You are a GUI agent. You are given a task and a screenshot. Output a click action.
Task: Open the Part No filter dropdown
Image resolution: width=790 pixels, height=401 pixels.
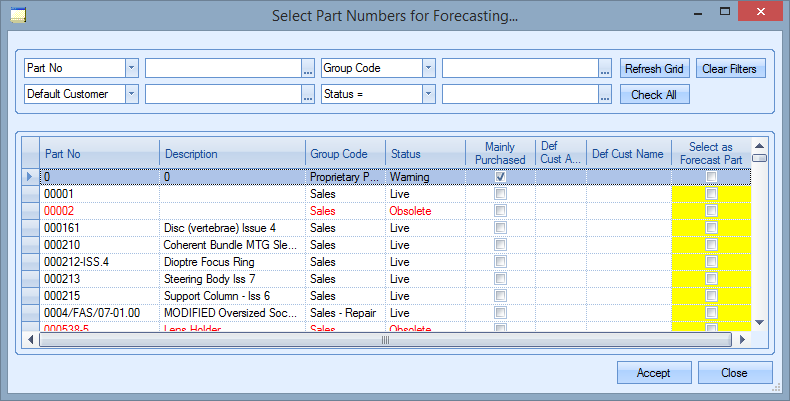[x=132, y=69]
